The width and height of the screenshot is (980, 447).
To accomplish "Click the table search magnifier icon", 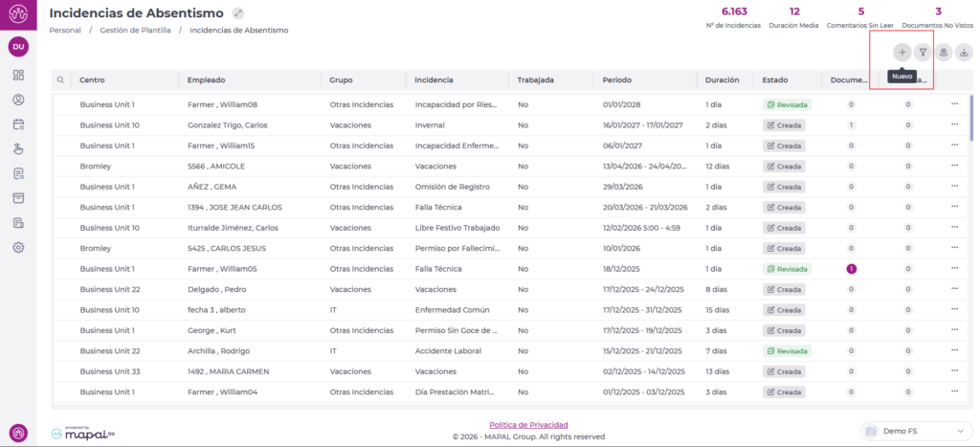I will click(60, 80).
